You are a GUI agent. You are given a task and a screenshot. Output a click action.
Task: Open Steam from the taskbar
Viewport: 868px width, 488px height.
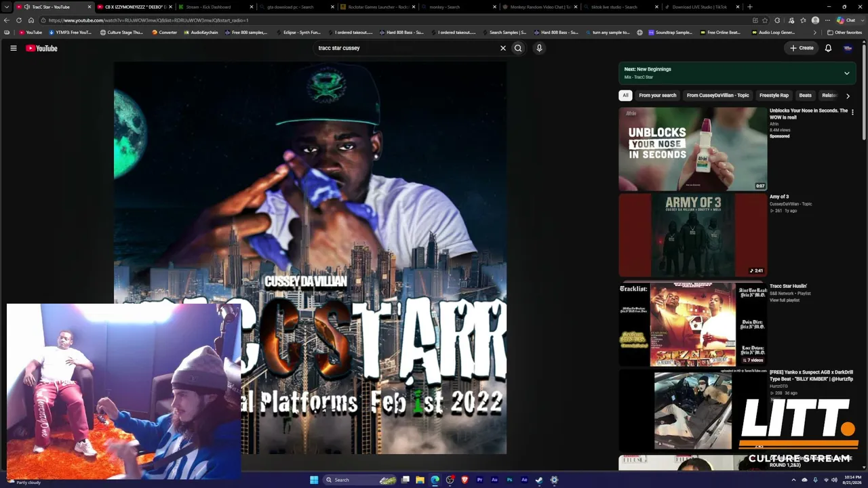539,480
